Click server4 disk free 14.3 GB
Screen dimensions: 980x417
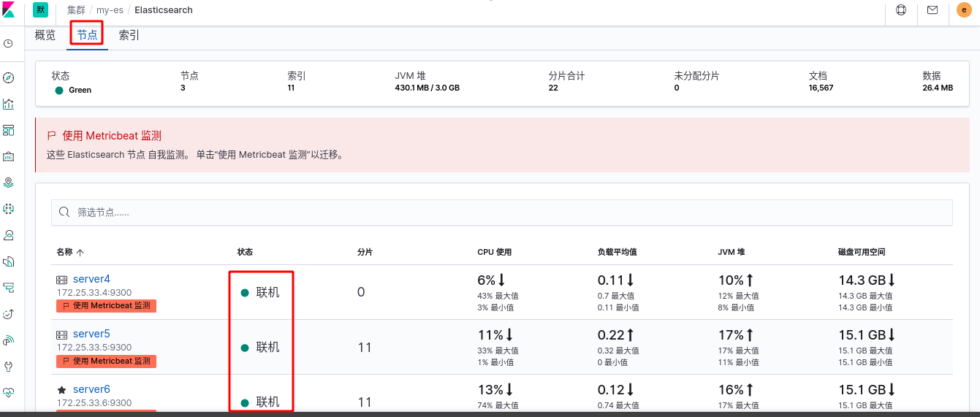click(x=862, y=280)
